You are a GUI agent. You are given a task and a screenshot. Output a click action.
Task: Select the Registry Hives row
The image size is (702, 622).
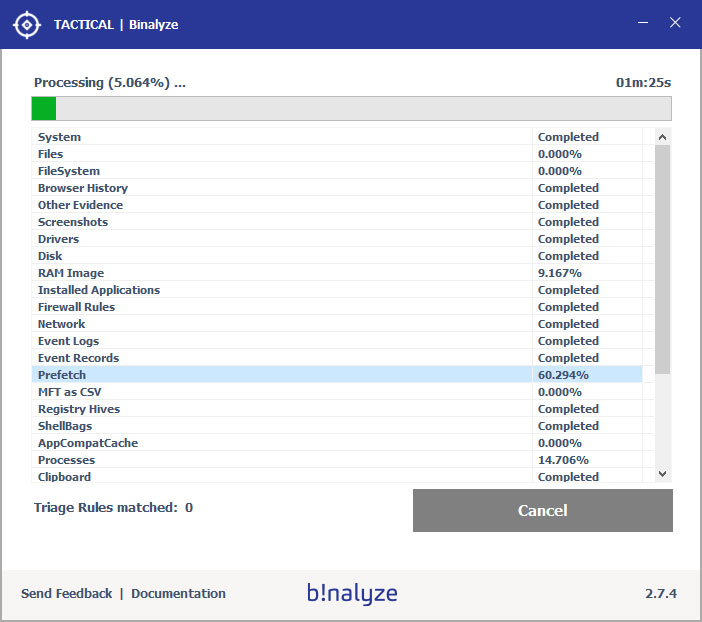[337, 409]
